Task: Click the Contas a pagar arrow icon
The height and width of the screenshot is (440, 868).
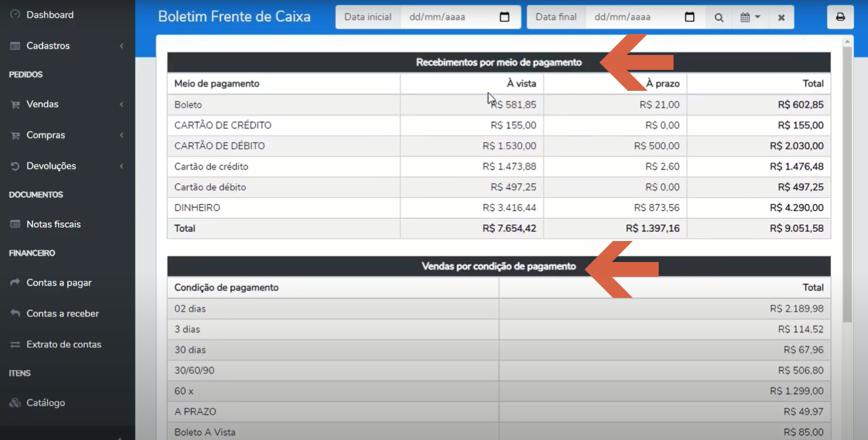Action: [x=15, y=282]
